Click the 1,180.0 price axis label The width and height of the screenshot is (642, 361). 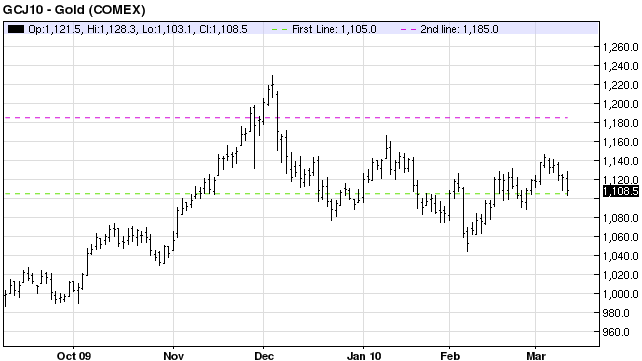[621, 123]
